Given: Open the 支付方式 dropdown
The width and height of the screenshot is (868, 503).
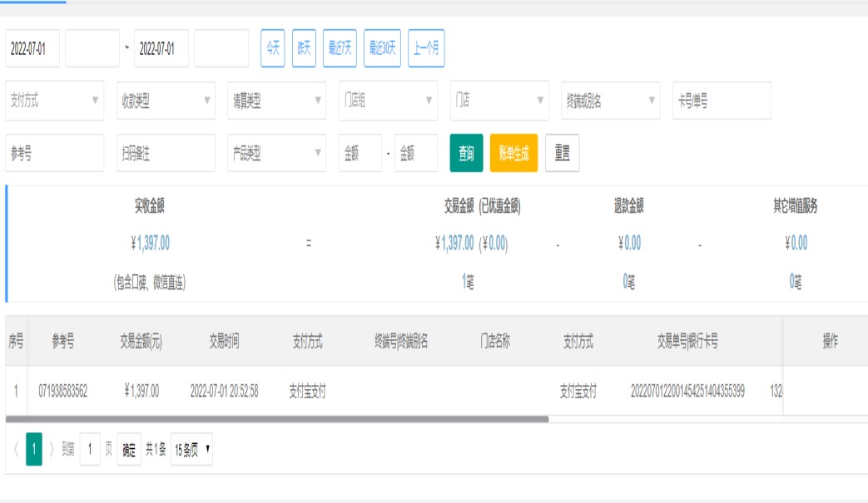Looking at the screenshot, I should click(54, 101).
